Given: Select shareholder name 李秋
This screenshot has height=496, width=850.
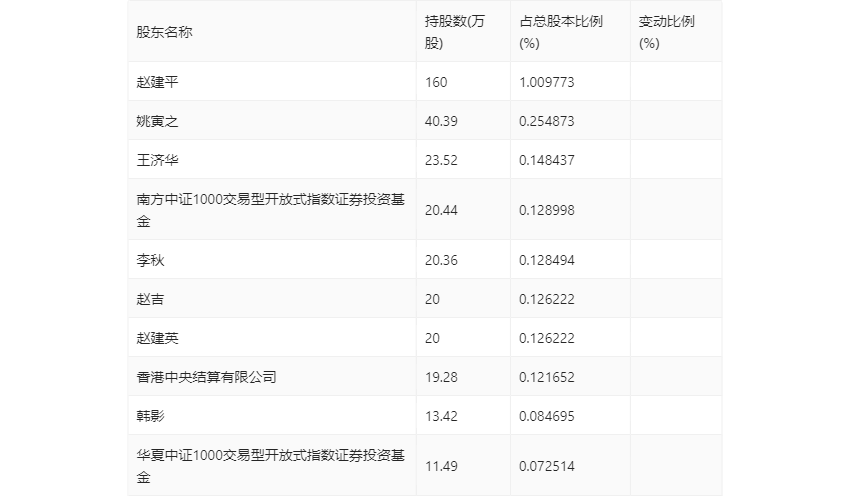Looking at the screenshot, I should pyautogui.click(x=150, y=260).
